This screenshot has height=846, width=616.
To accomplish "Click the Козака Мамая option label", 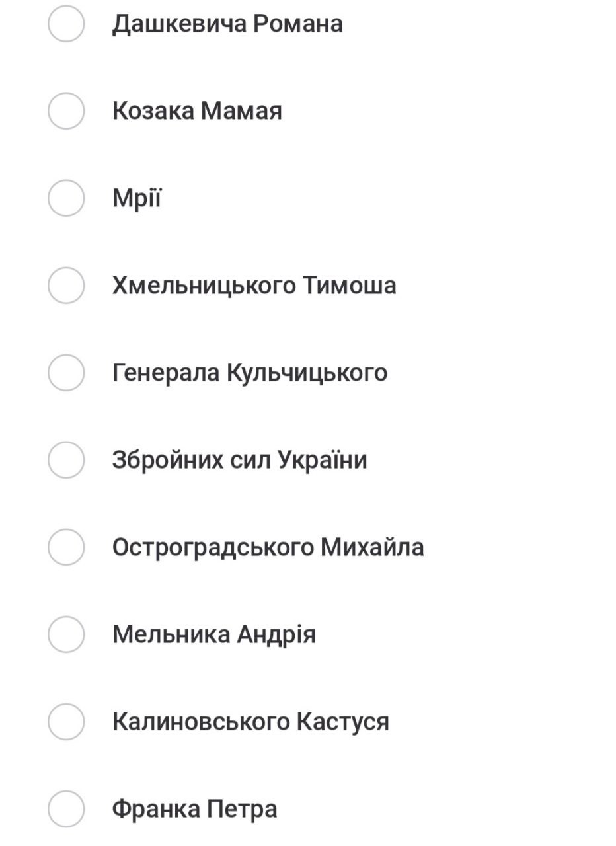I will coord(197,111).
